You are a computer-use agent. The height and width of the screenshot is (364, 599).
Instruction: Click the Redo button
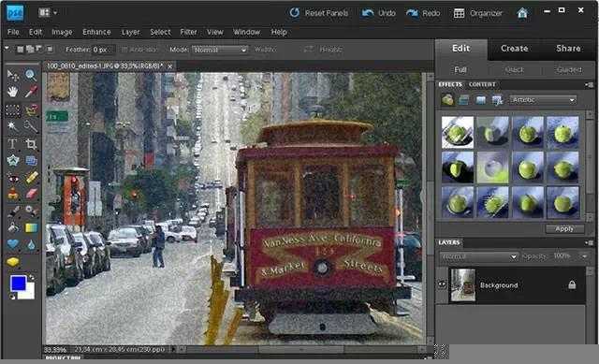pyautogui.click(x=423, y=13)
